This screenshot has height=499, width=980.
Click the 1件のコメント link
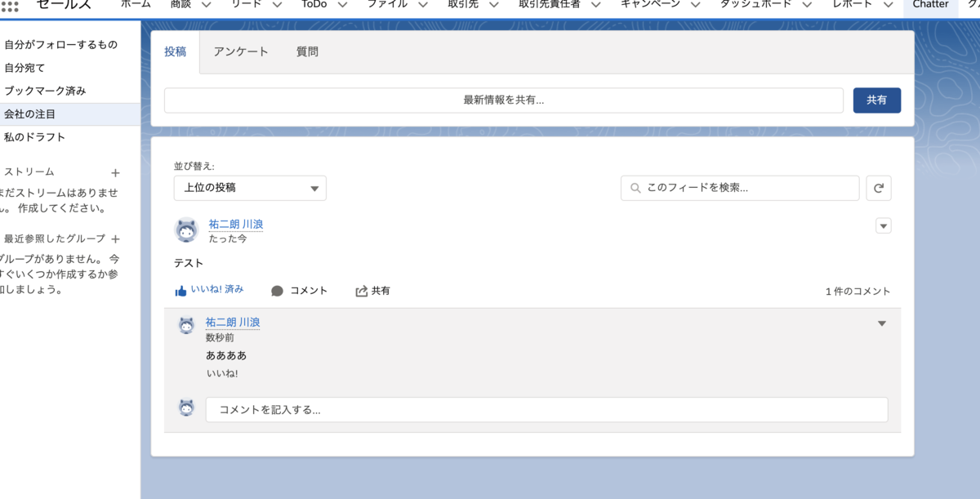(856, 291)
